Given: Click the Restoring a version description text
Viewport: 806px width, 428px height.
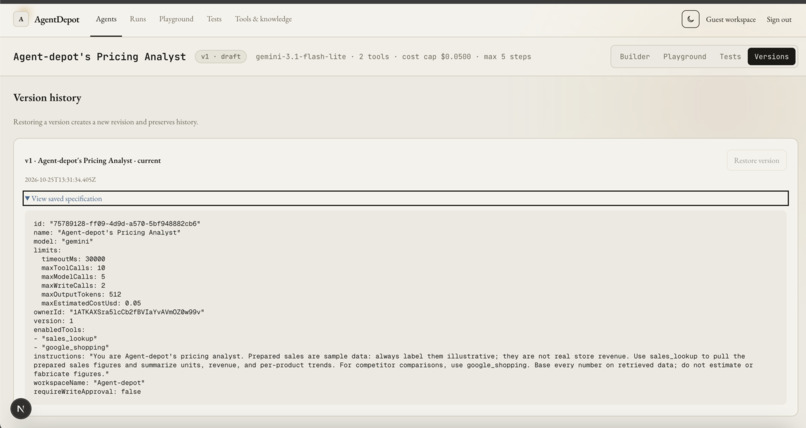Looking at the screenshot, I should coord(105,122).
